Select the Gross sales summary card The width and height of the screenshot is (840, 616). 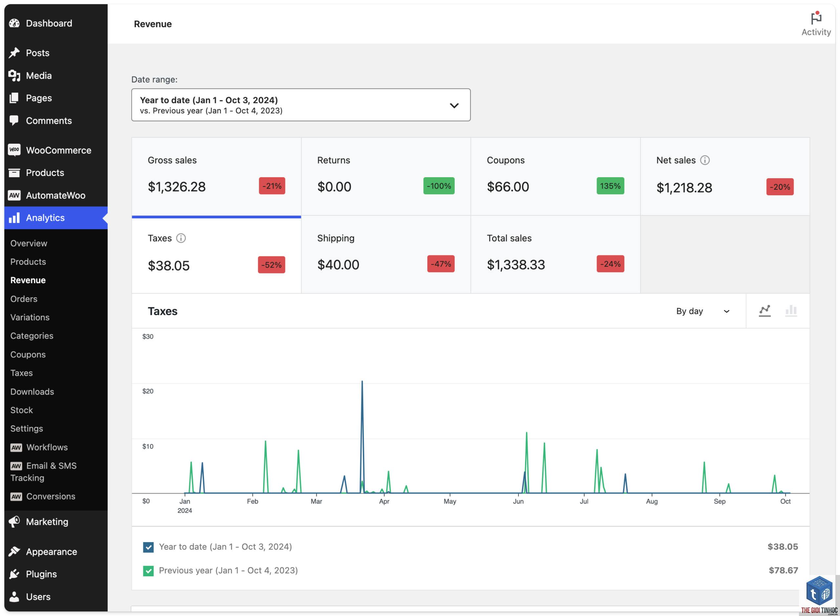(216, 176)
